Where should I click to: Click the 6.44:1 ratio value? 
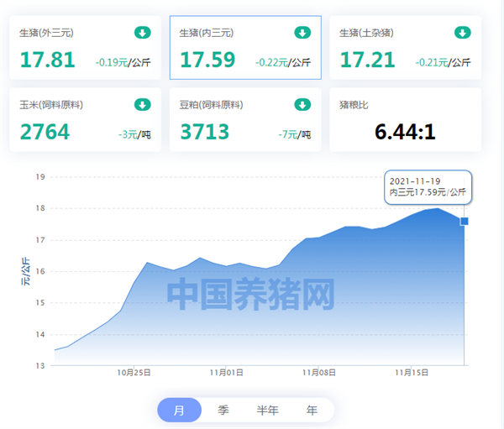pos(405,132)
